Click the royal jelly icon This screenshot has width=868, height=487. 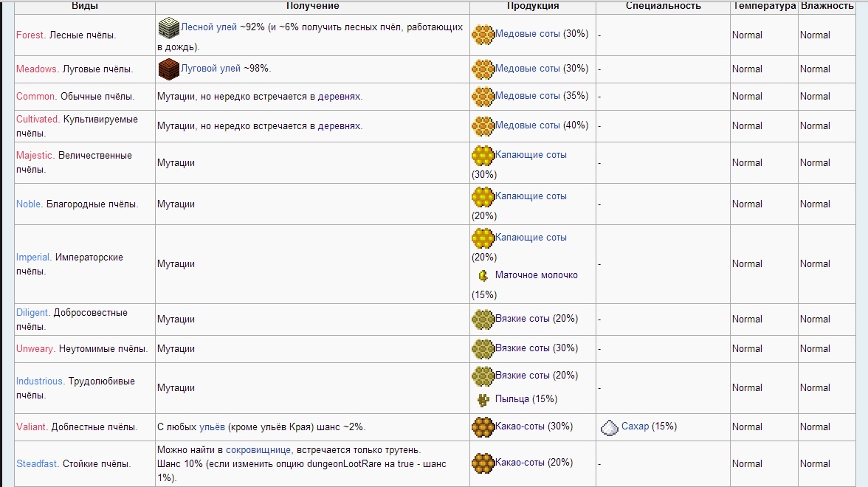coord(483,275)
